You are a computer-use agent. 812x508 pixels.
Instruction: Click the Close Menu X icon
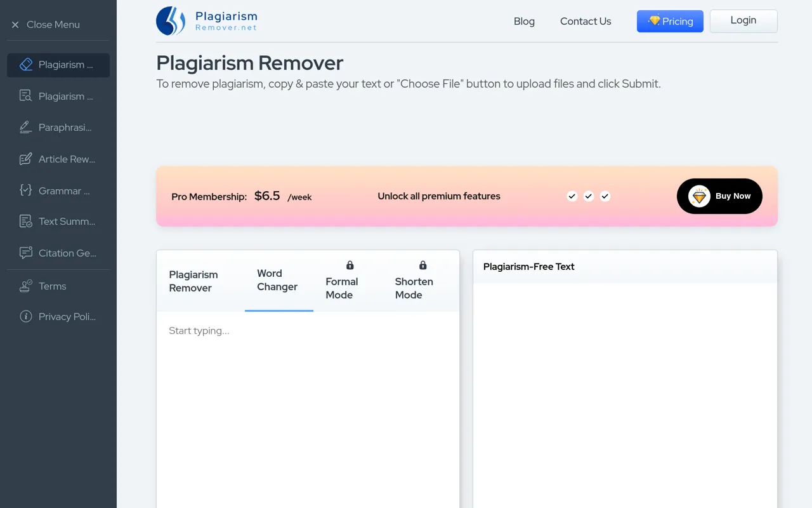(15, 25)
